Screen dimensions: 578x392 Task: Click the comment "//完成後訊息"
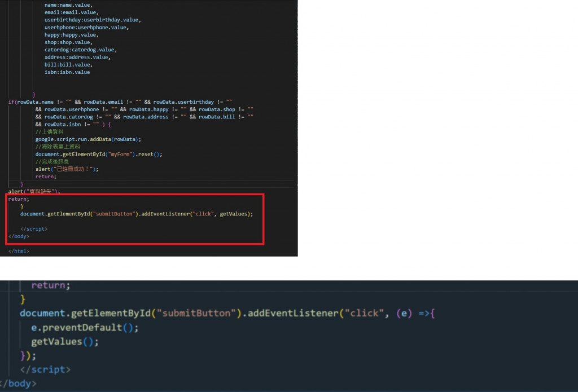(x=52, y=161)
